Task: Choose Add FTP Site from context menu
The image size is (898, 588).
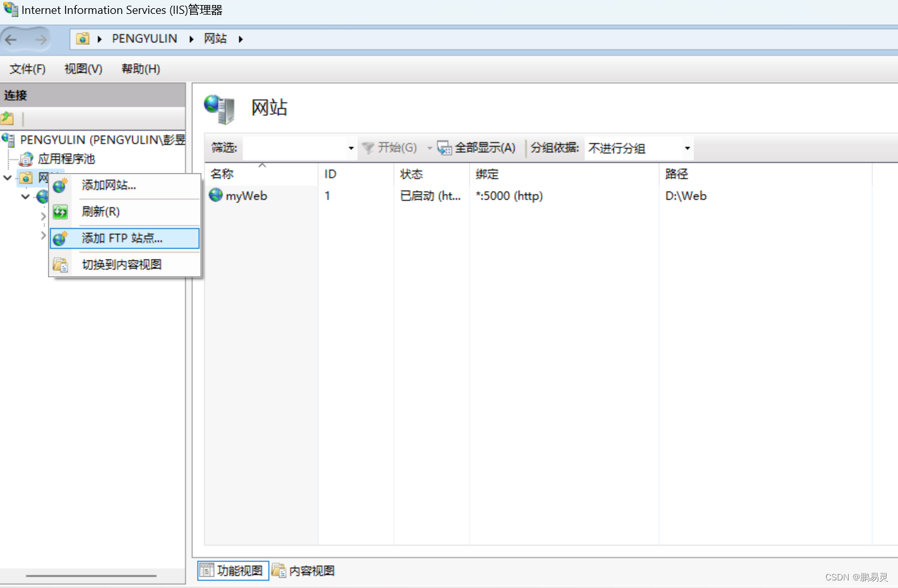Action: click(x=122, y=238)
